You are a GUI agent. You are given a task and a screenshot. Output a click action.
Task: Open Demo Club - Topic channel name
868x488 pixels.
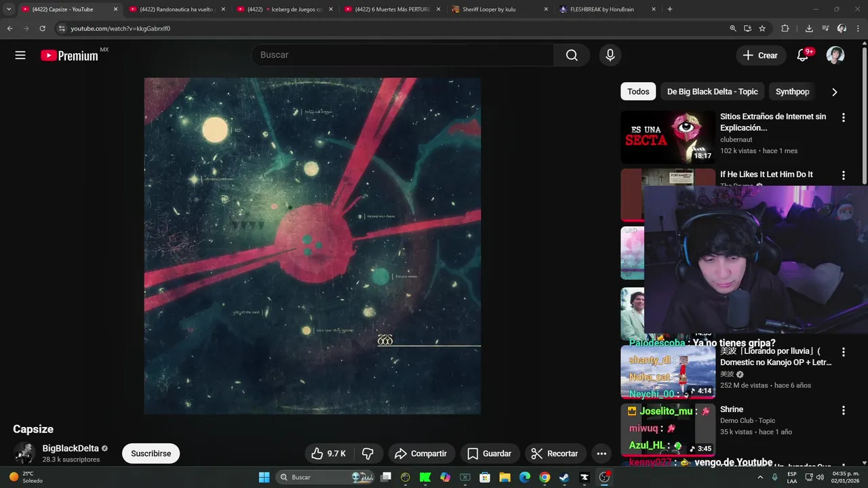[747, 421]
